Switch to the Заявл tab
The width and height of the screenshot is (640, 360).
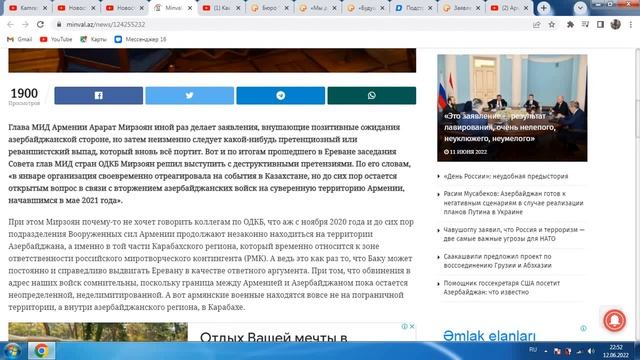coord(461,8)
